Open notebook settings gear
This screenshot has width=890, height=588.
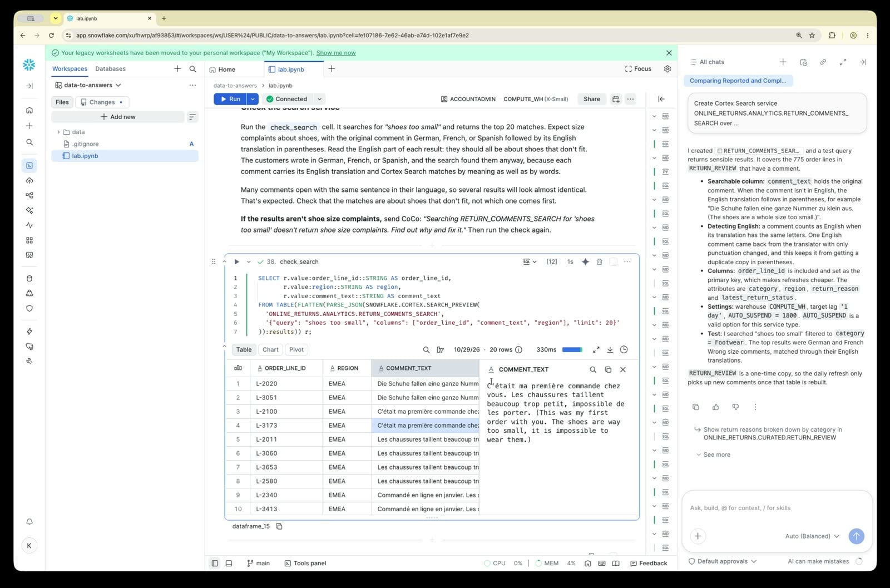click(x=667, y=69)
